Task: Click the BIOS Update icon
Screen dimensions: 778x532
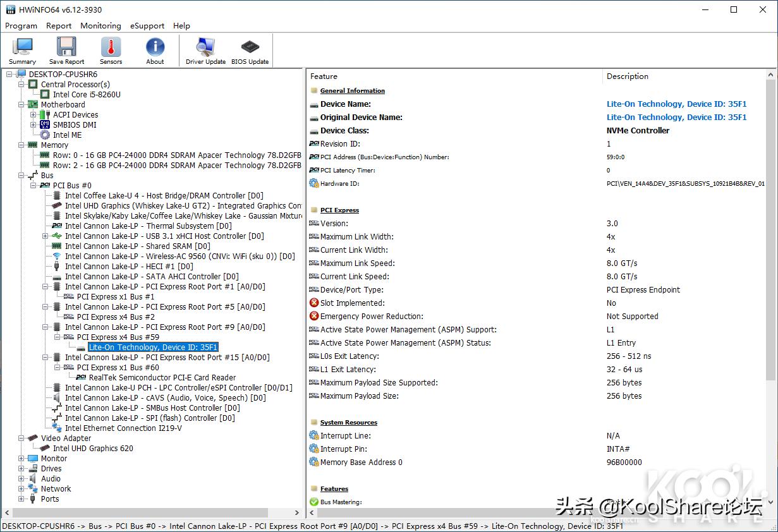Action: pyautogui.click(x=250, y=47)
